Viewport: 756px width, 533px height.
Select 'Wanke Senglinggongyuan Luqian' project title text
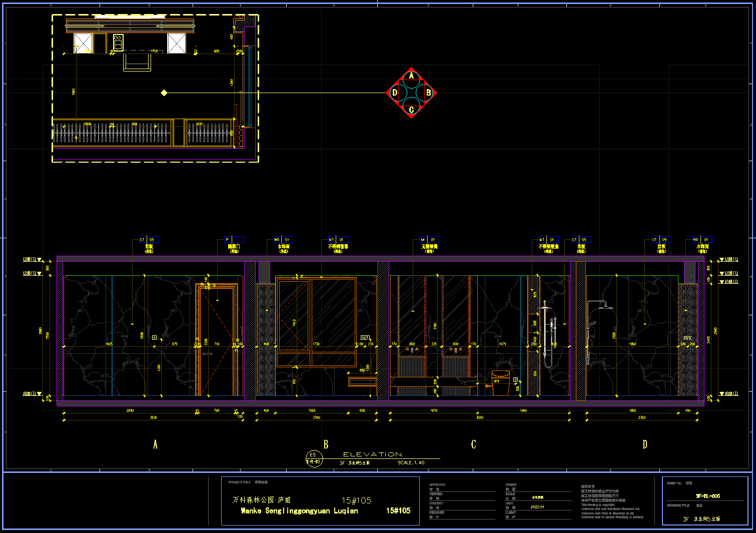pos(299,511)
